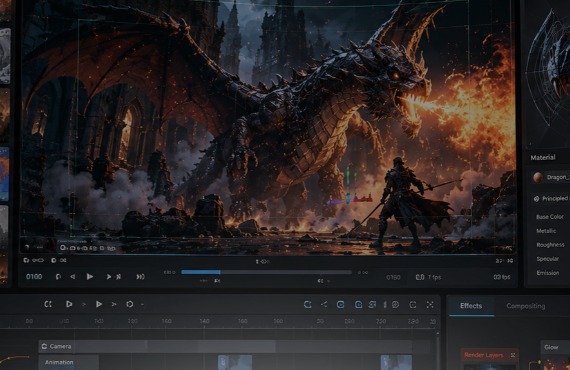Click the timeline ruler at frame 140
The width and height of the screenshot is (570, 370).
click(204, 321)
